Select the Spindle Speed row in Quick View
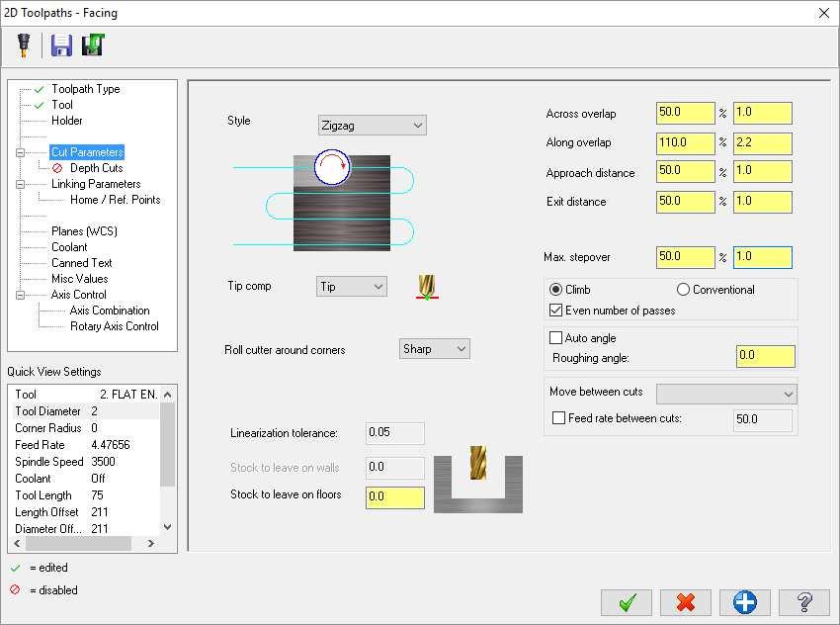 85,462
